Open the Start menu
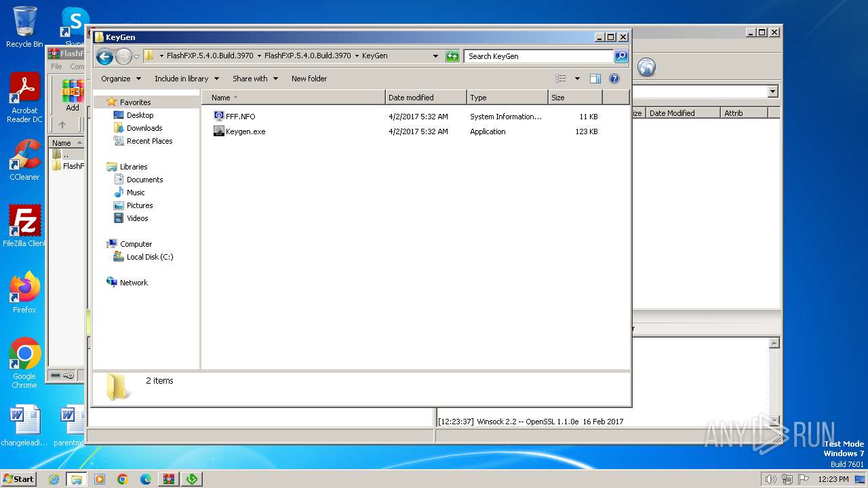Screen dimensions: 868x488 18,479
